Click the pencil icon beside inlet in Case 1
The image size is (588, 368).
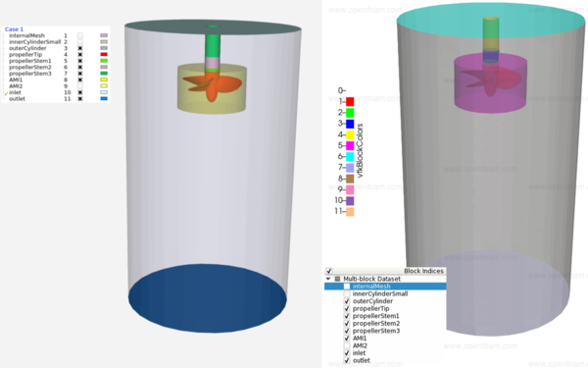pyautogui.click(x=6, y=93)
